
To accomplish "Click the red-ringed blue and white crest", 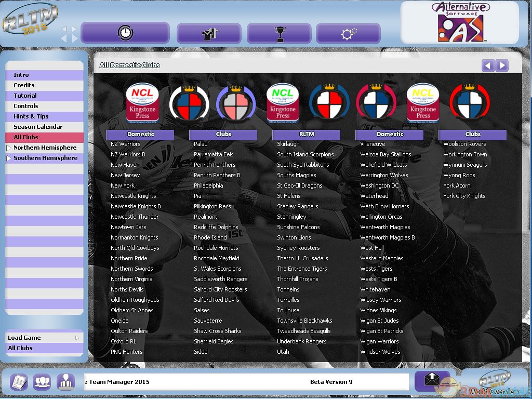I will click(x=470, y=102).
